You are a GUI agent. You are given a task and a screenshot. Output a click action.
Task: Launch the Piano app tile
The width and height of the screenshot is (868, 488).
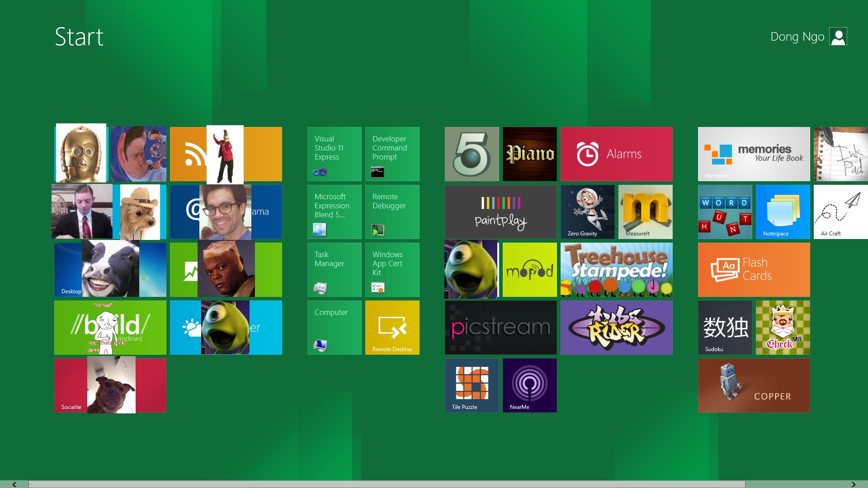529,154
